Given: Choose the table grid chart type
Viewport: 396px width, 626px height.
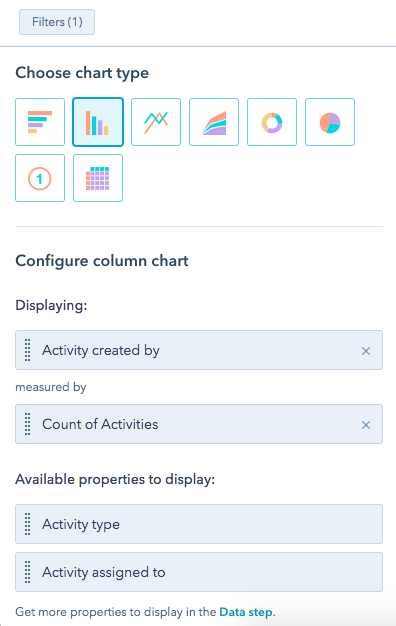Looking at the screenshot, I should [x=98, y=178].
